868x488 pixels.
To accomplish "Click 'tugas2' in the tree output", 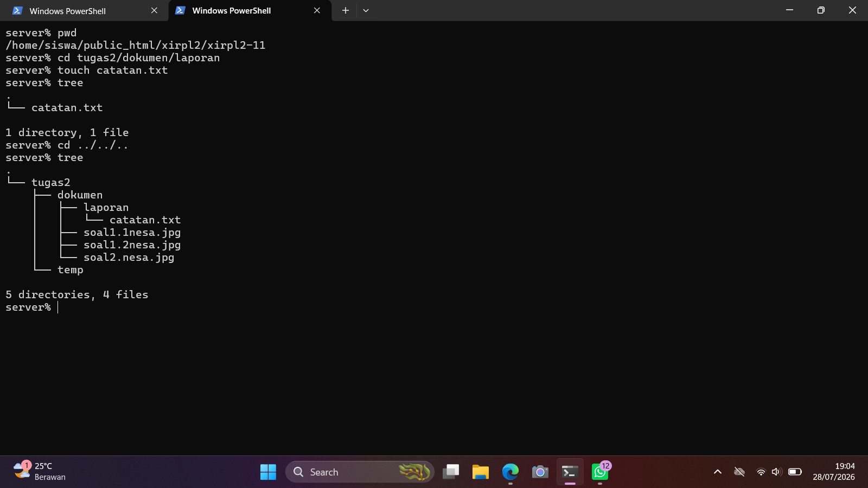I will coord(50,183).
